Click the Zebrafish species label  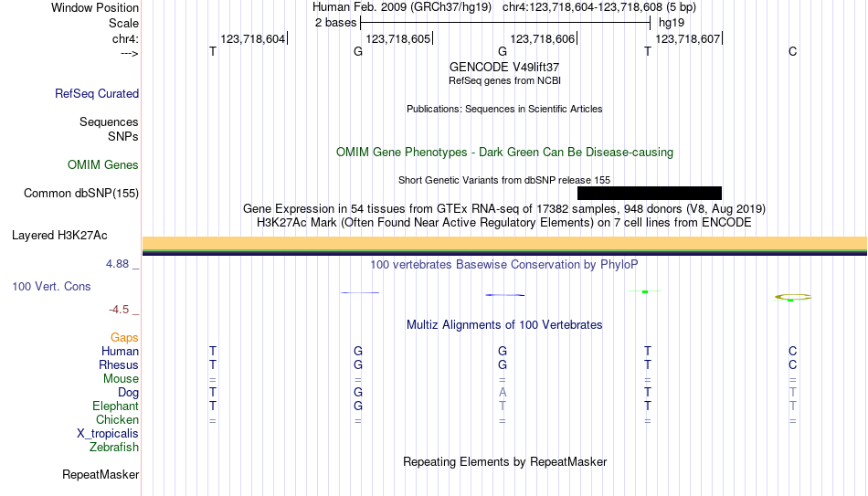click(114, 447)
